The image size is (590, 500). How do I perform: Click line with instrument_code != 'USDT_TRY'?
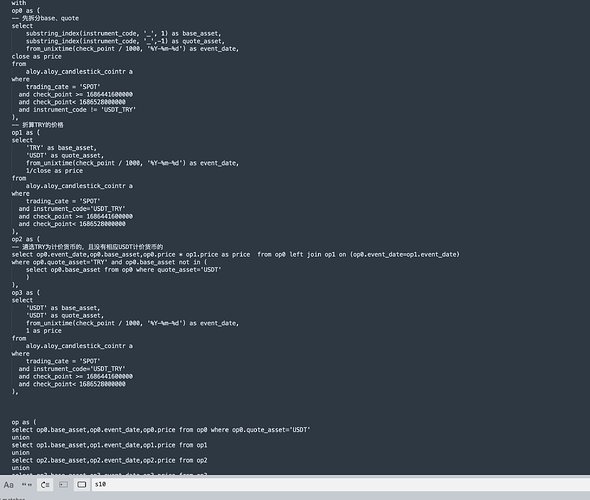click(x=77, y=109)
